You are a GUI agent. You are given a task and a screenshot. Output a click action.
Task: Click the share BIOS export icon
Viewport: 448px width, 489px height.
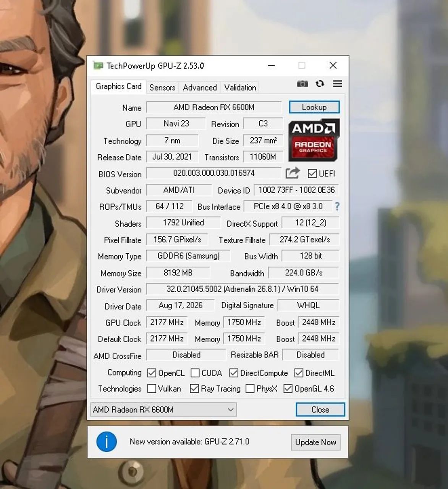pyautogui.click(x=293, y=173)
